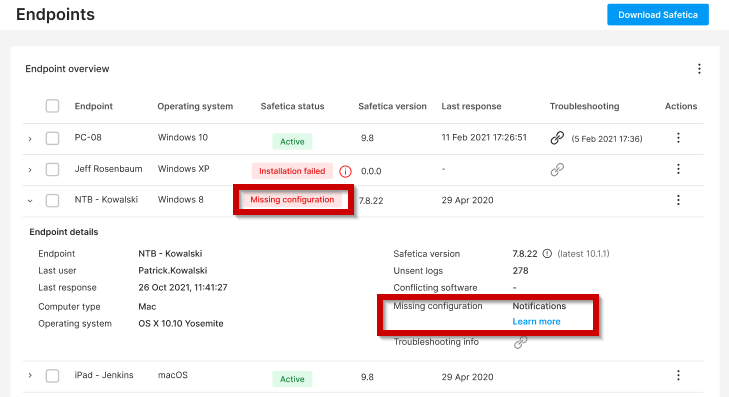
Task: Click the Troubleshooting column header
Action: click(584, 106)
